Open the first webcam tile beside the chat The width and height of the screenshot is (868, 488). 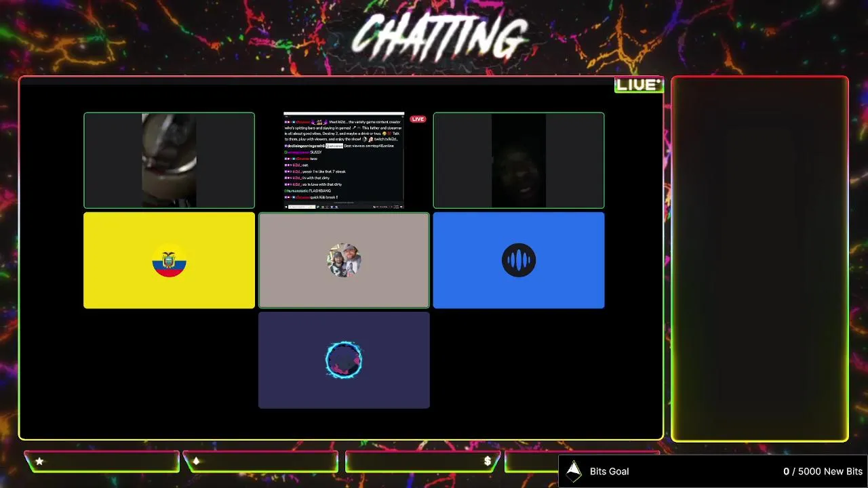(x=169, y=160)
